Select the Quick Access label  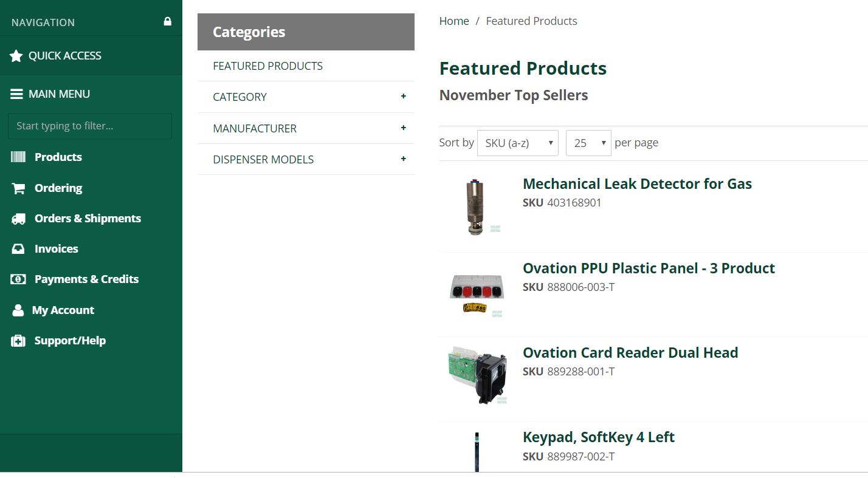point(65,56)
